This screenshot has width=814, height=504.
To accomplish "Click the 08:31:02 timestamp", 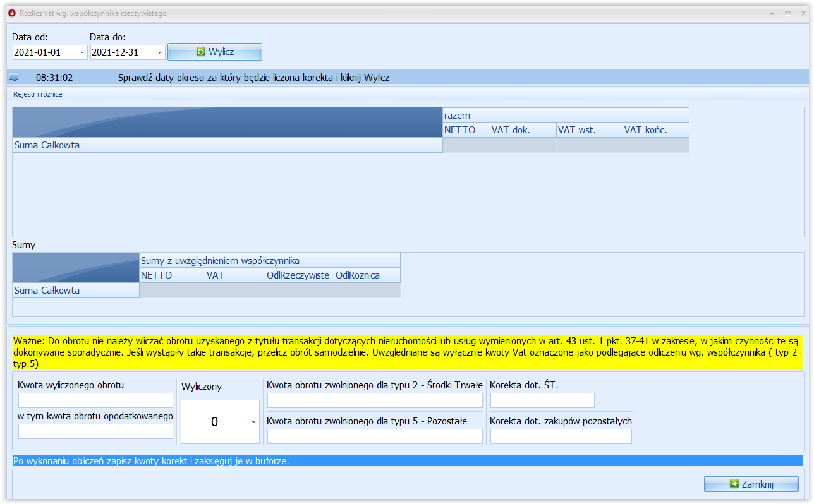I will coord(54,78).
